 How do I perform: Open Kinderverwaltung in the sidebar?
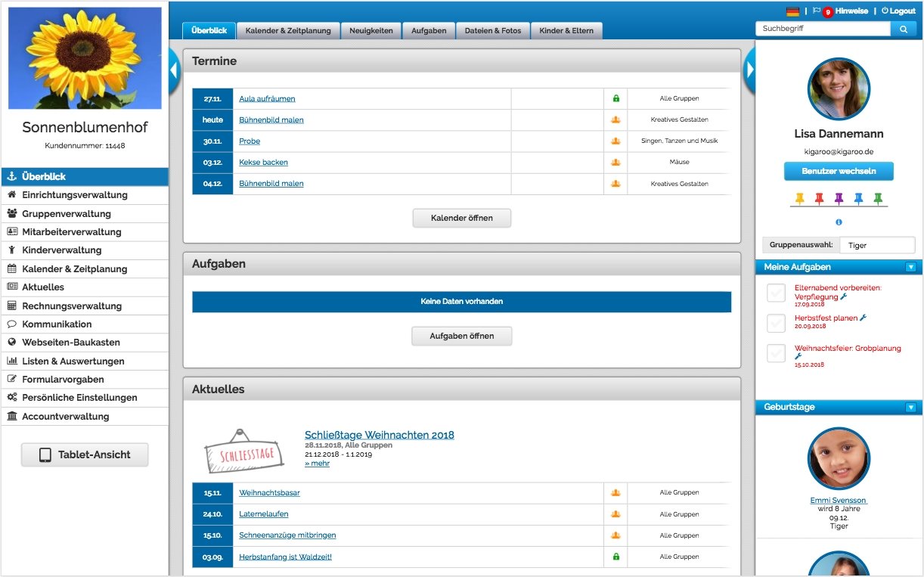coord(85,250)
